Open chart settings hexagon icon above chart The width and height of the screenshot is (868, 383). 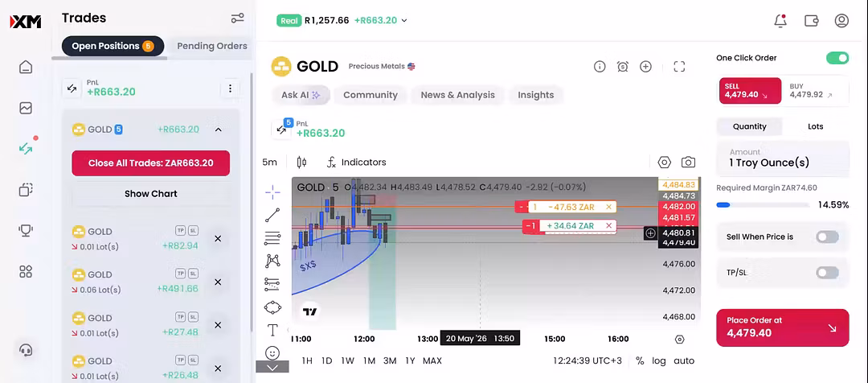coord(665,163)
